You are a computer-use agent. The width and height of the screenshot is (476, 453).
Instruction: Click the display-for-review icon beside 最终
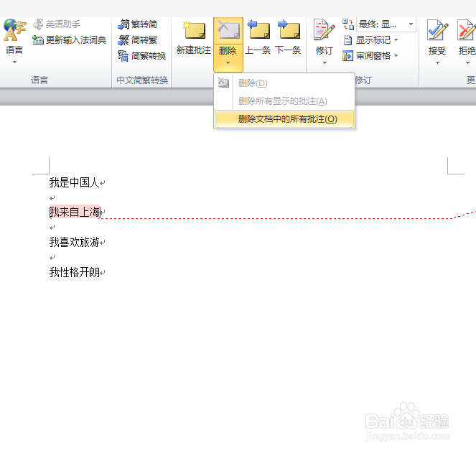[348, 24]
